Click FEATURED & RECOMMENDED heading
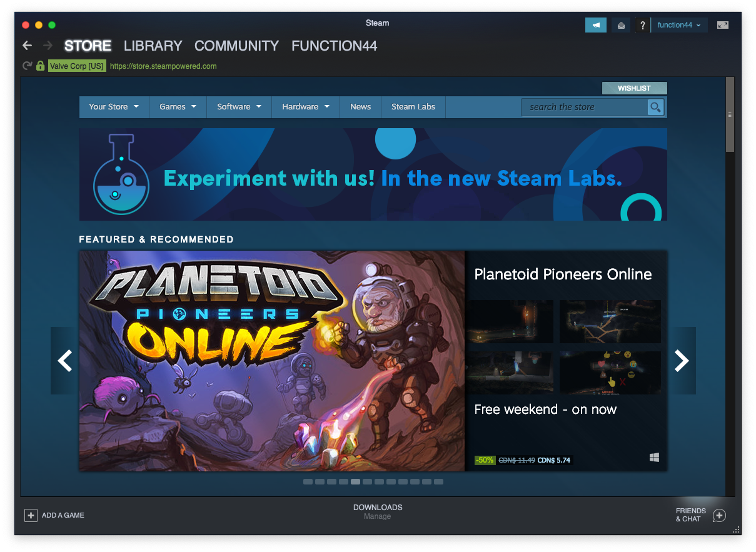Viewport: 756px width, 552px height. tap(156, 239)
